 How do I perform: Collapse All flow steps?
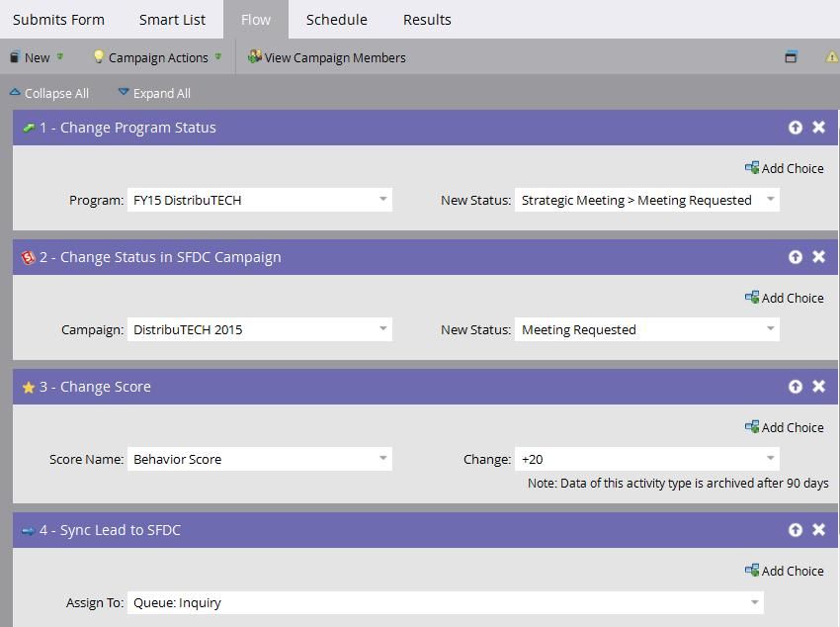(x=49, y=93)
